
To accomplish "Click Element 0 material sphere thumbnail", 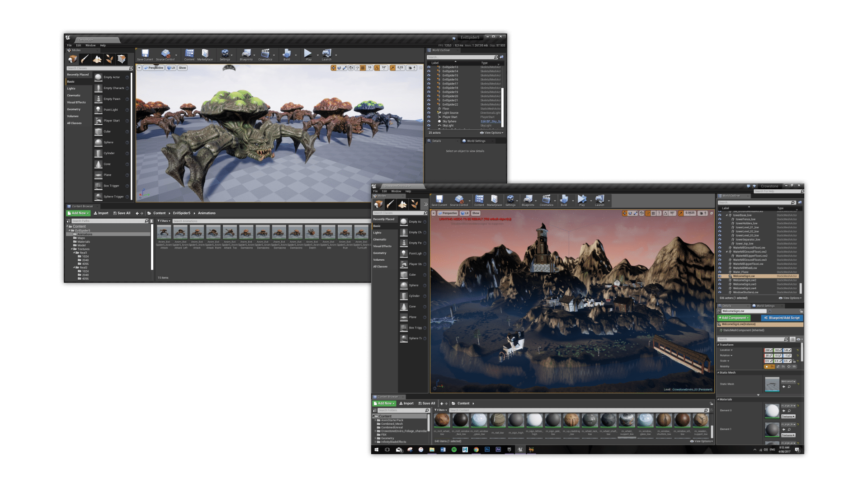I will click(x=772, y=411).
